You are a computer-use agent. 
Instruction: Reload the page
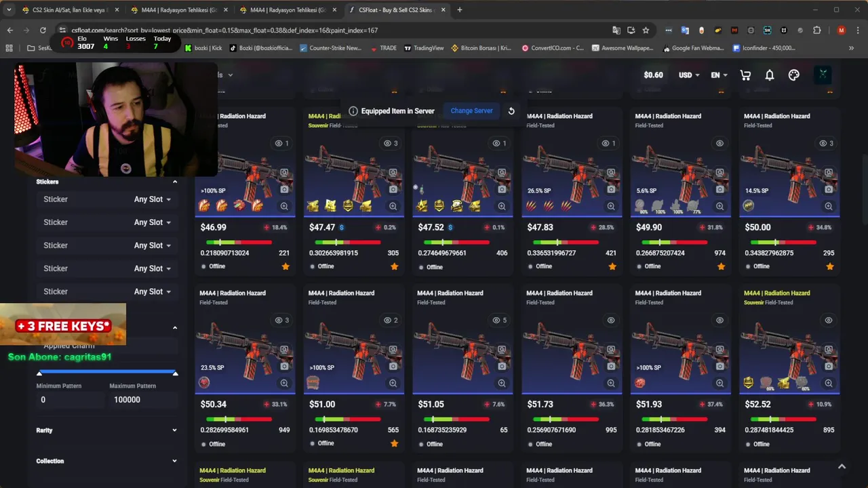[43, 30]
